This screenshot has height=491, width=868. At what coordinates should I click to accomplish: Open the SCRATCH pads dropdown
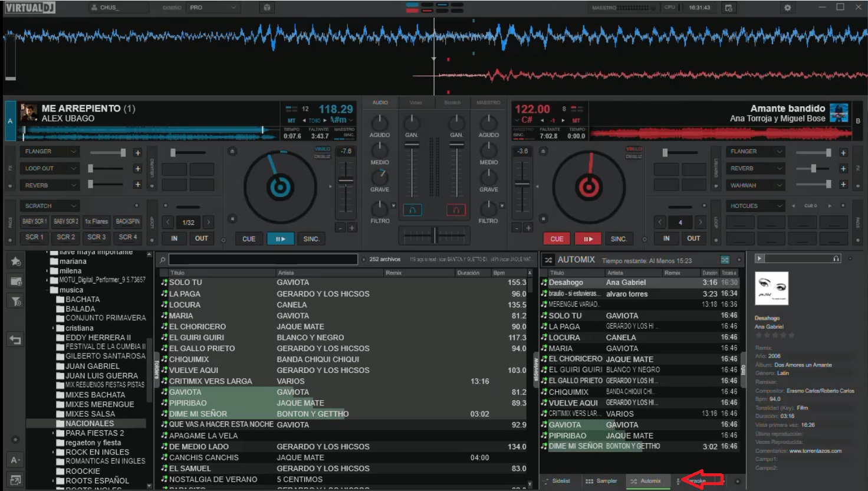pyautogui.click(x=50, y=206)
